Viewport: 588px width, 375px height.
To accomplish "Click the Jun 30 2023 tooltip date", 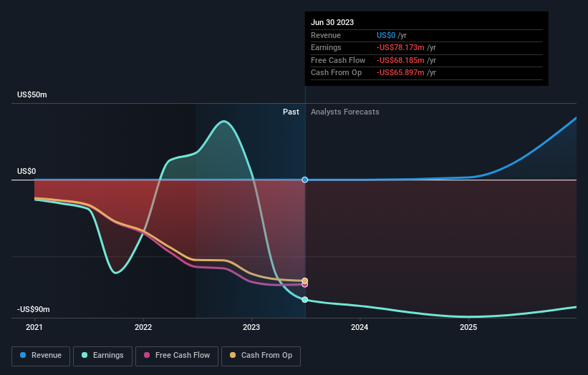I will point(332,22).
